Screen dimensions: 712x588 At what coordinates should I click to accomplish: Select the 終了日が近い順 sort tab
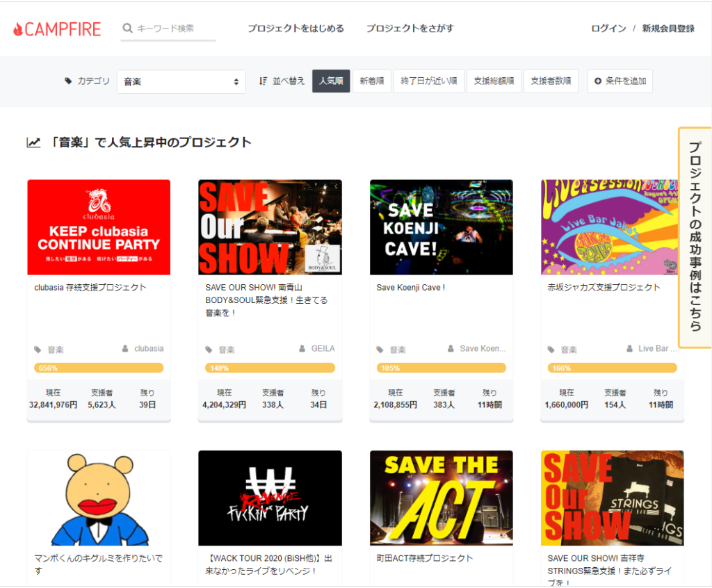click(x=428, y=81)
